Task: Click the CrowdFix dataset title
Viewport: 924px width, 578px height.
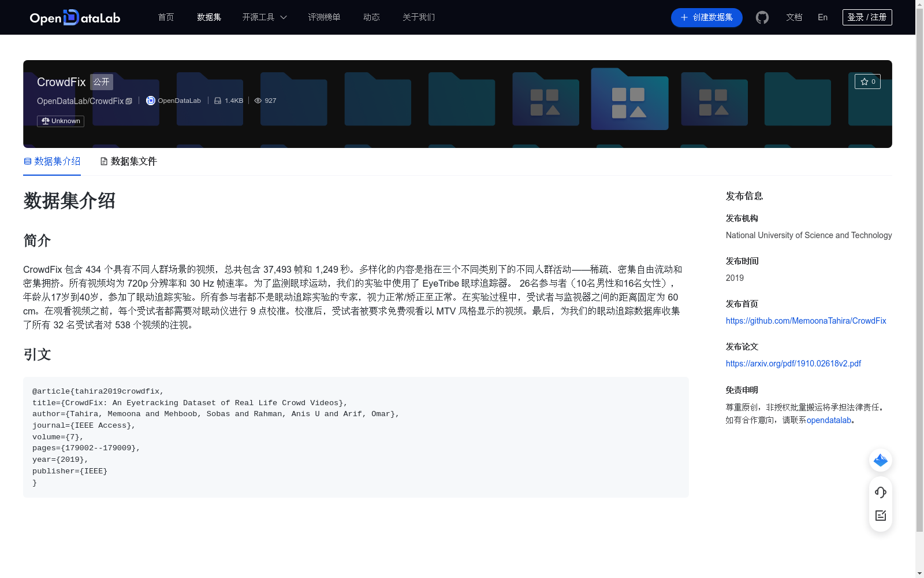Action: (x=61, y=82)
